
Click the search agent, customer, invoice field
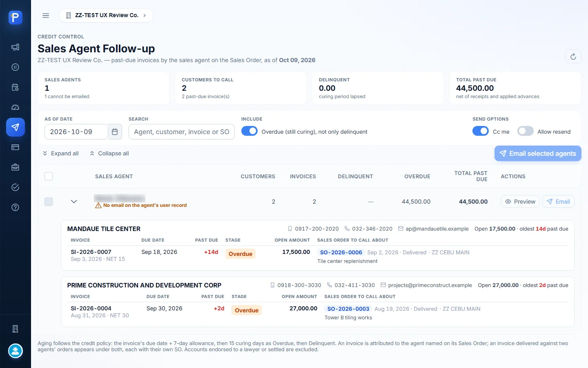pos(182,132)
